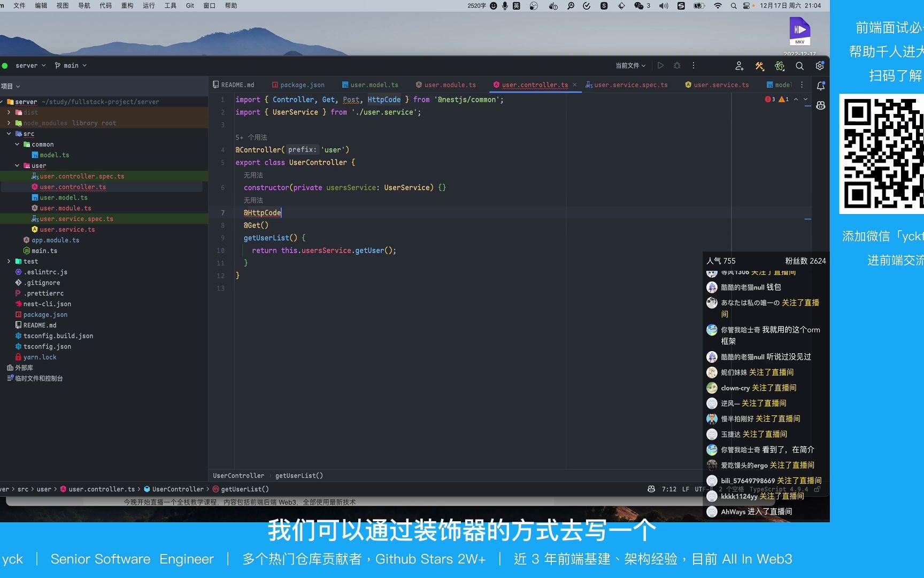Click the MKV file on the desktop
The width and height of the screenshot is (924, 578).
click(x=799, y=31)
